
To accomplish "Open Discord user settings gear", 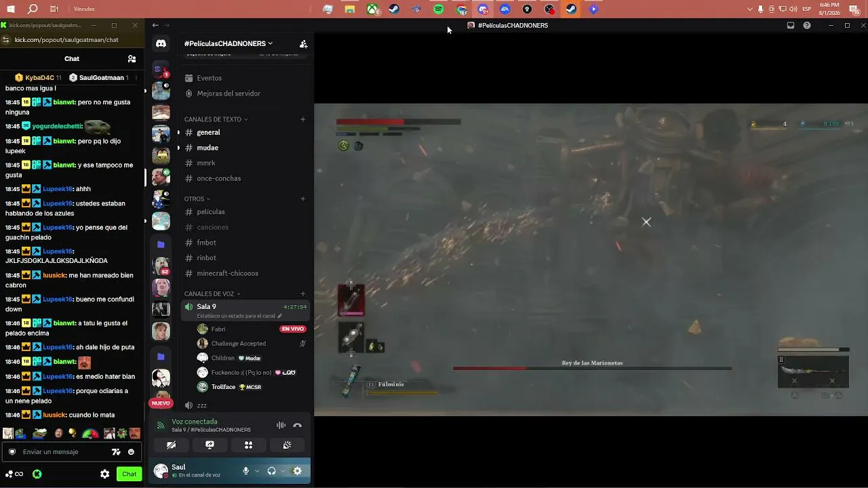I will pyautogui.click(x=297, y=471).
